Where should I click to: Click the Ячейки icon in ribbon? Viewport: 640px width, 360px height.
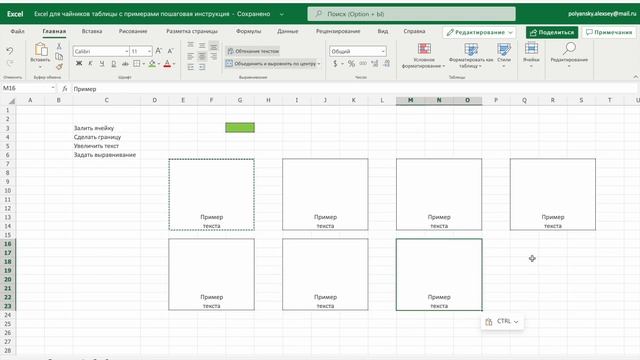(531, 49)
